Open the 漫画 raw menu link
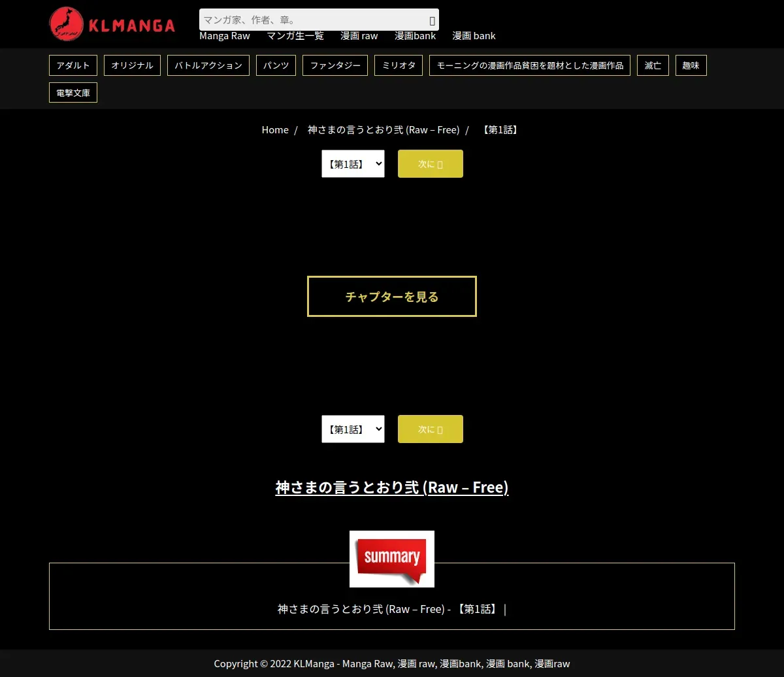784x677 pixels. click(359, 36)
